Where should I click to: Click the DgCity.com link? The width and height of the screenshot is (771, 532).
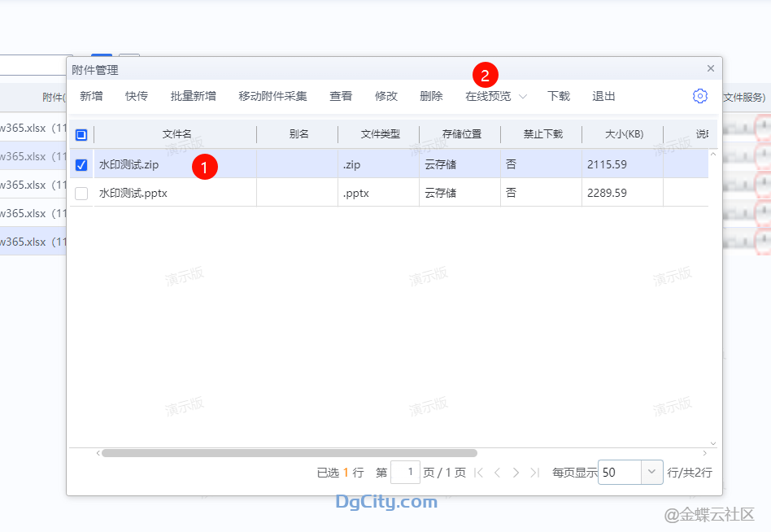click(385, 502)
